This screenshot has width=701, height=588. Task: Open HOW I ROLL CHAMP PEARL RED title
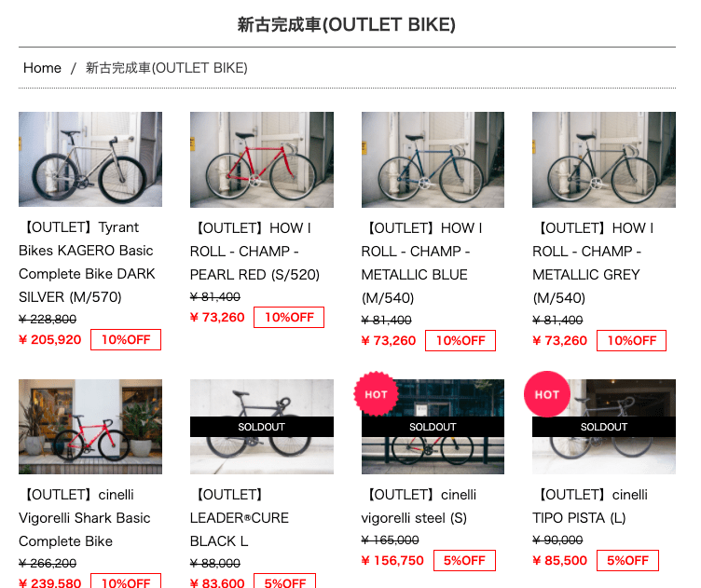click(x=254, y=251)
